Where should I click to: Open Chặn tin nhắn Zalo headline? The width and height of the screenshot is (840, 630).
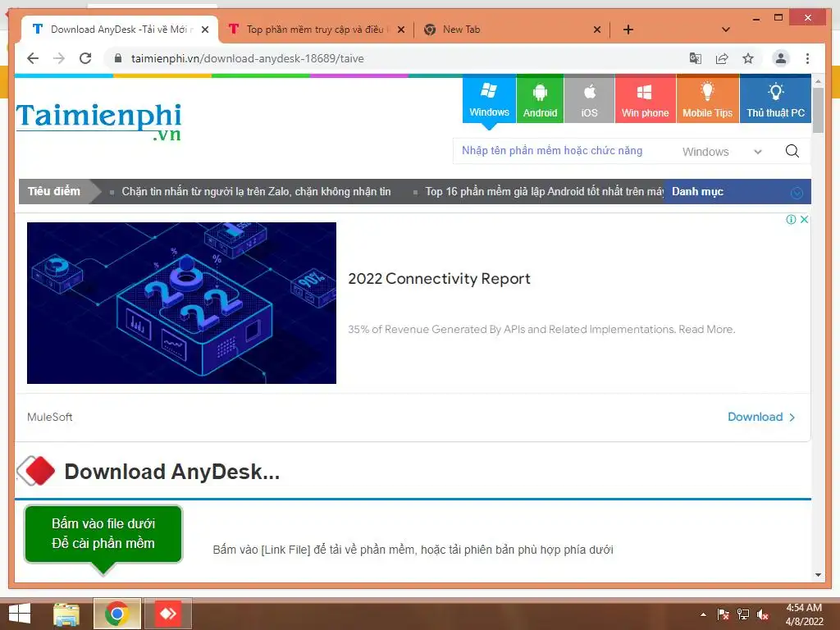click(x=256, y=191)
